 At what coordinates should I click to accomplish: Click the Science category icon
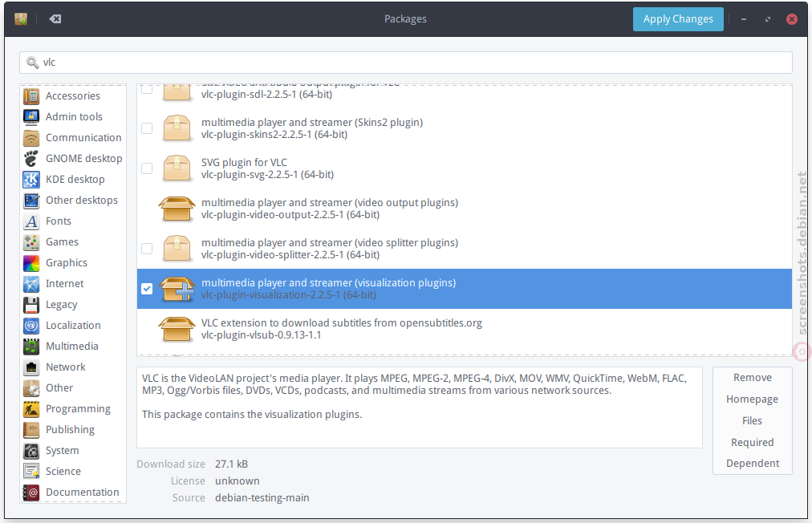pos(31,471)
